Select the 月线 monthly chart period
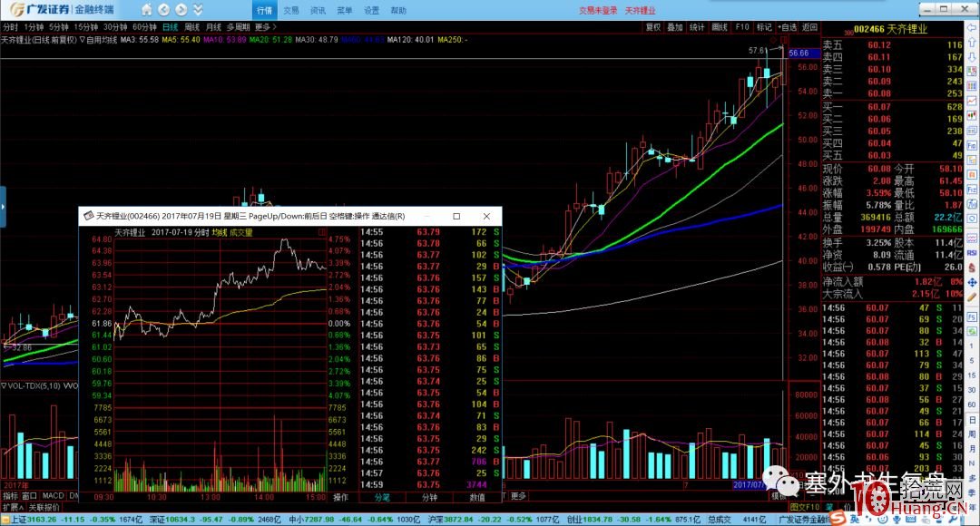 (x=214, y=27)
